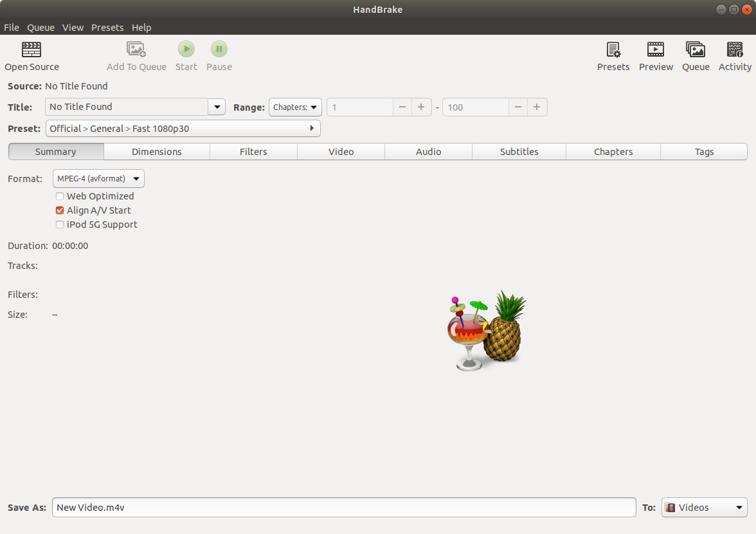Screen dimensions: 756x534
Task: Uncheck the Align A/V Start option
Action: click(60, 210)
